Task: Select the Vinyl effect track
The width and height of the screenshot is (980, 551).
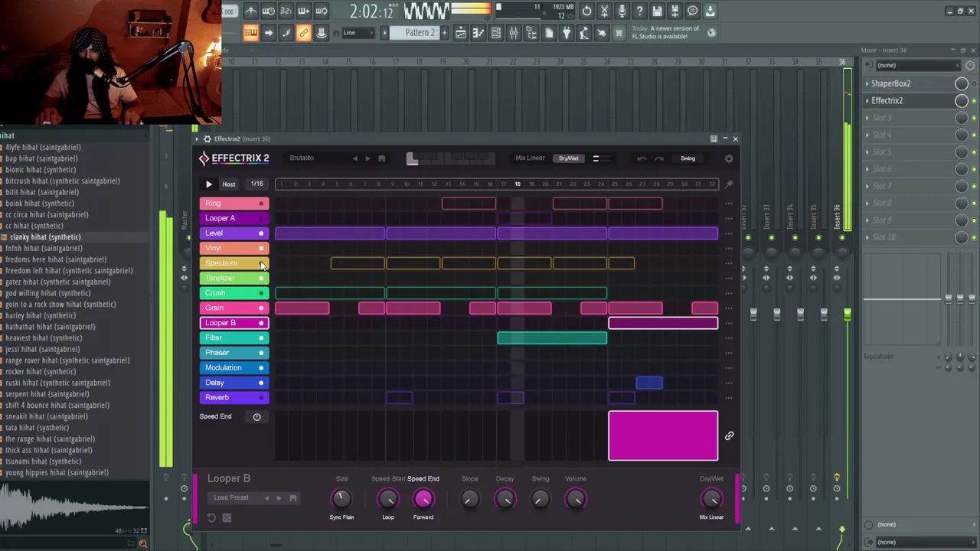Action: (x=234, y=248)
